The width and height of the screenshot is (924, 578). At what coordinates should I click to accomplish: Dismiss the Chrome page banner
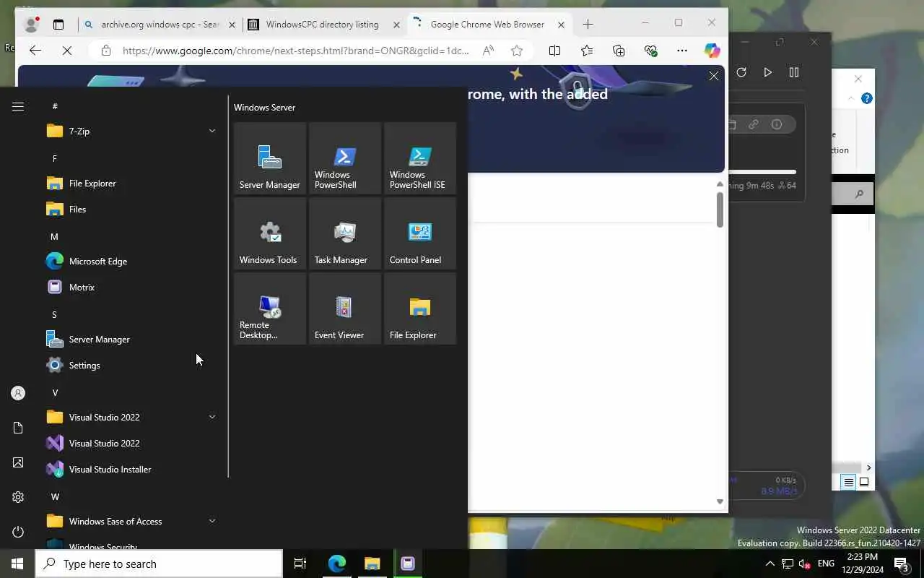coord(714,76)
